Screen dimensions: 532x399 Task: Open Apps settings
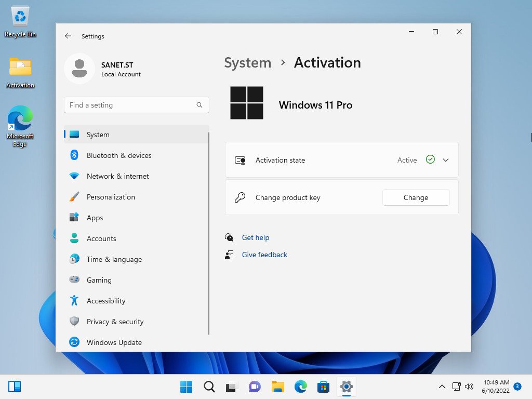(137, 218)
